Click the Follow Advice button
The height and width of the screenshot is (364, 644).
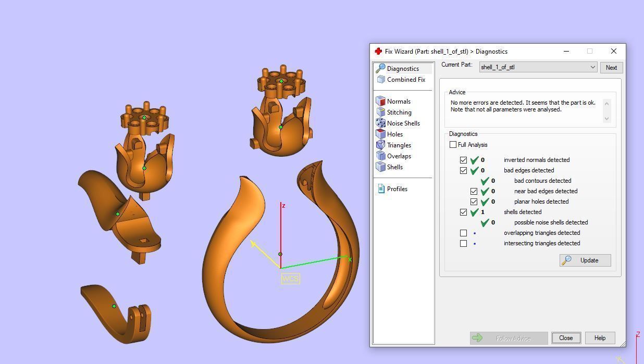coord(509,338)
